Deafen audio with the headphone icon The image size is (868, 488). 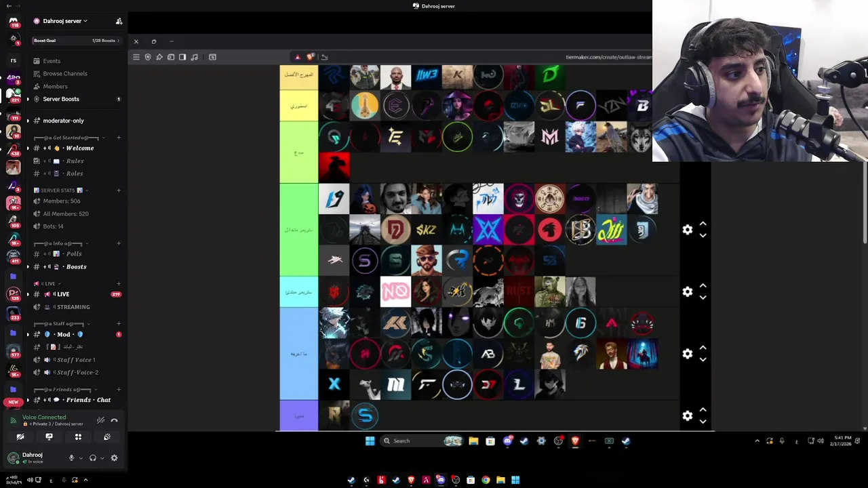click(93, 458)
